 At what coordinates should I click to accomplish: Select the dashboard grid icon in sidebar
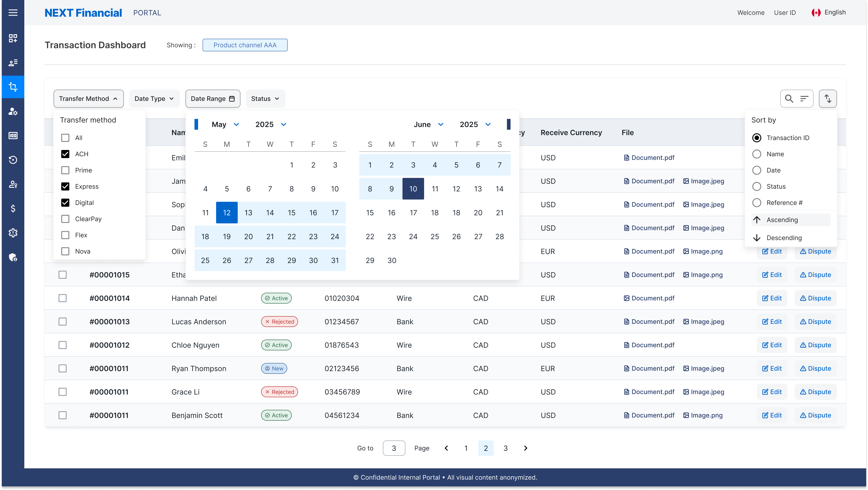(x=13, y=38)
